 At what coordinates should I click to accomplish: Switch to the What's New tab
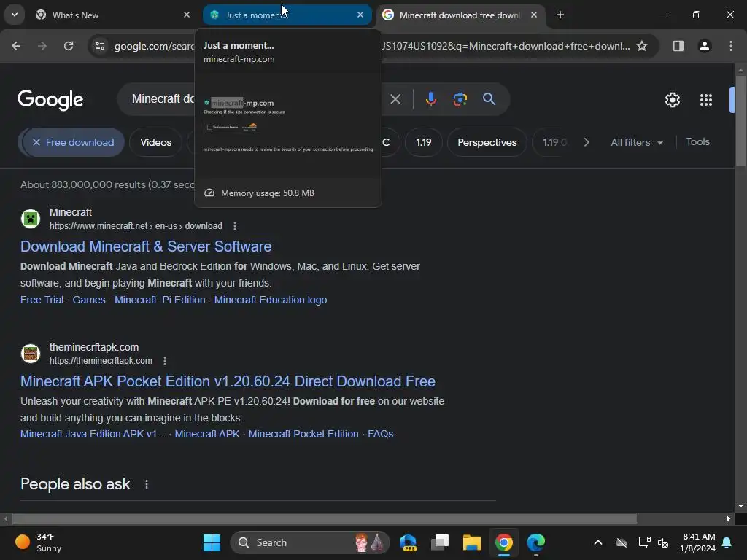(112, 15)
